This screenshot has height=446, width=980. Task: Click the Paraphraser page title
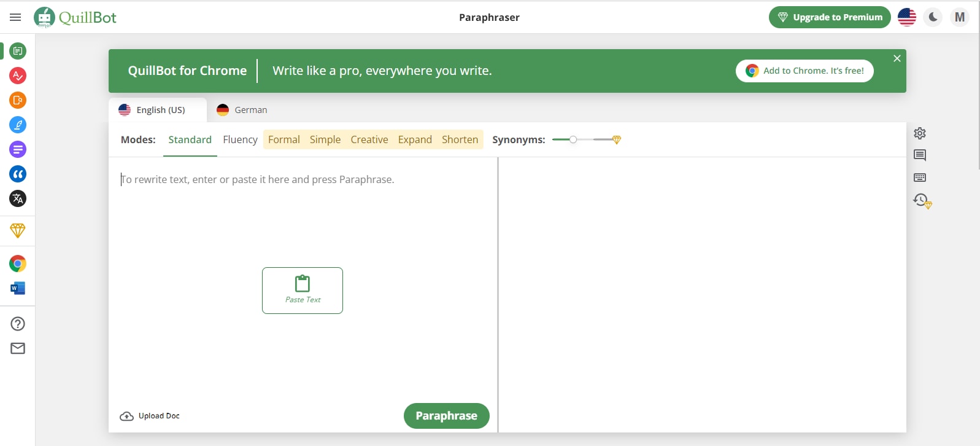tap(489, 17)
